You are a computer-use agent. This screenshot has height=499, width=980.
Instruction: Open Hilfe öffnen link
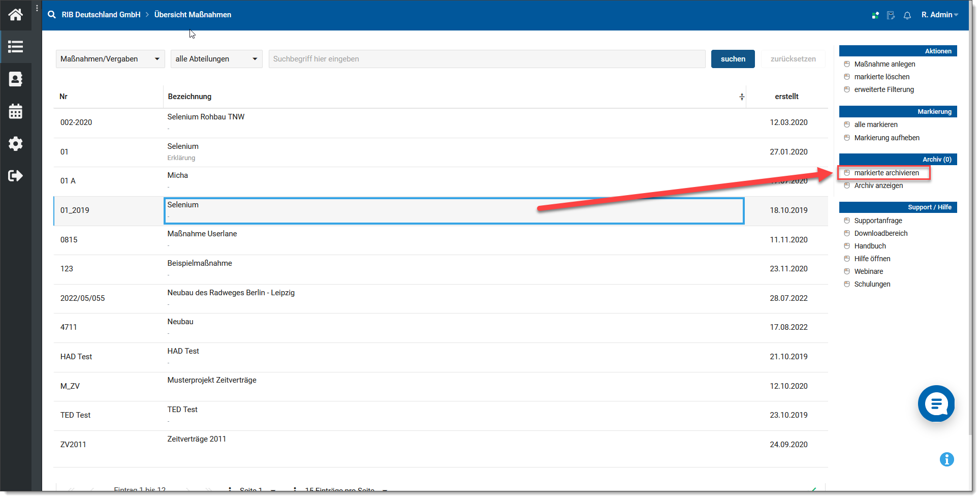point(872,259)
